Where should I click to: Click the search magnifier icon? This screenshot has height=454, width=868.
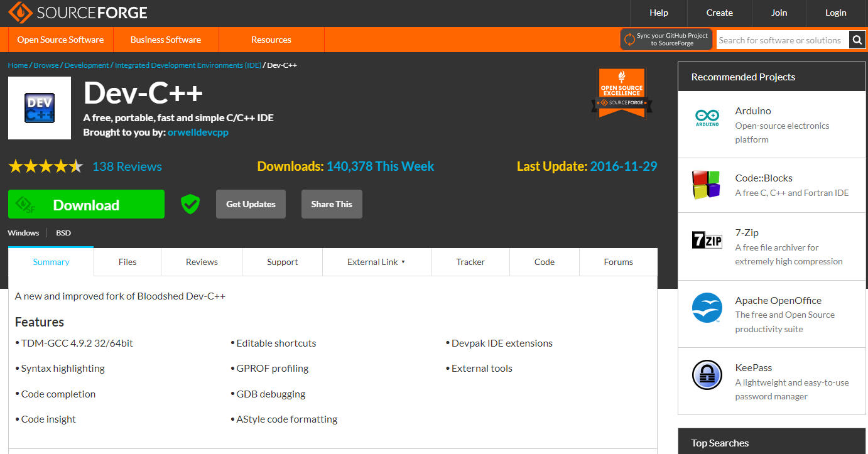click(857, 40)
